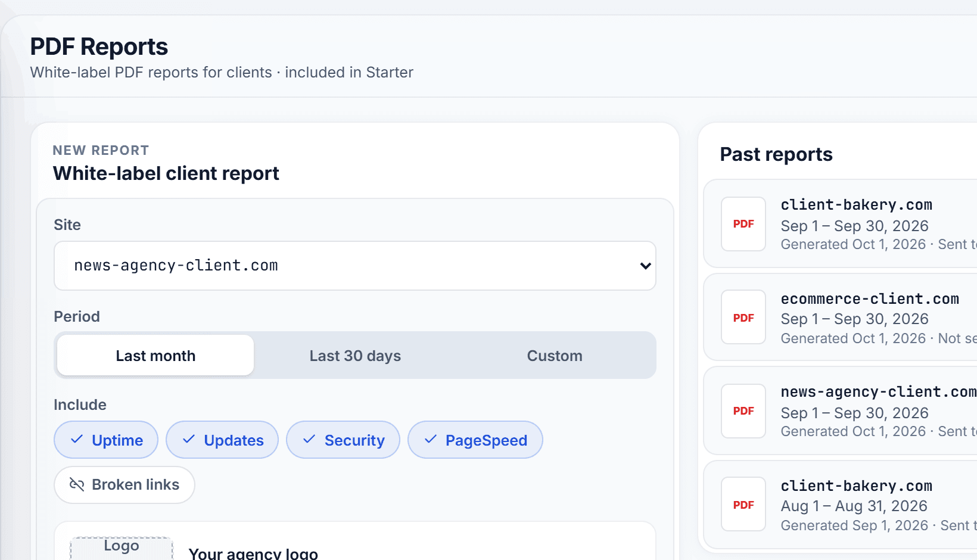
Task: Click the PDF icon for ecommerce-client.com
Action: tap(743, 317)
